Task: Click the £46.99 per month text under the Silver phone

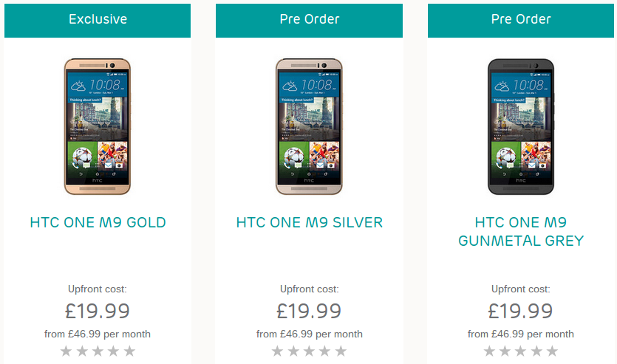Action: point(321,334)
